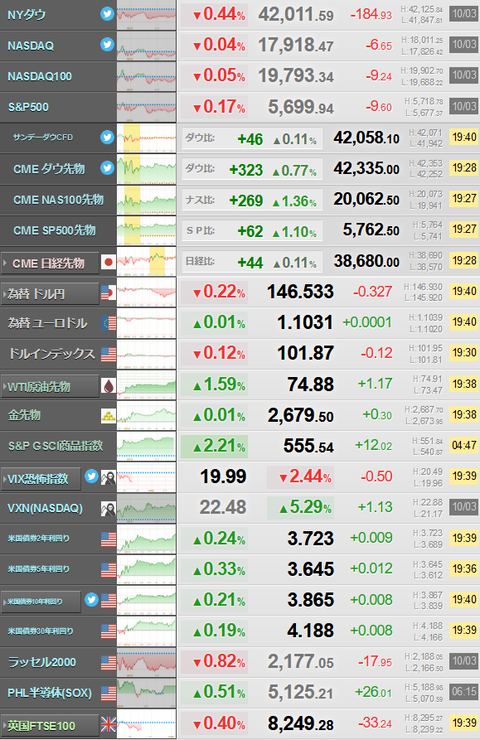Screen dimensions: 480x740
Task: Click the CME NAS100先物 price 20,062.50
Action: (x=367, y=199)
